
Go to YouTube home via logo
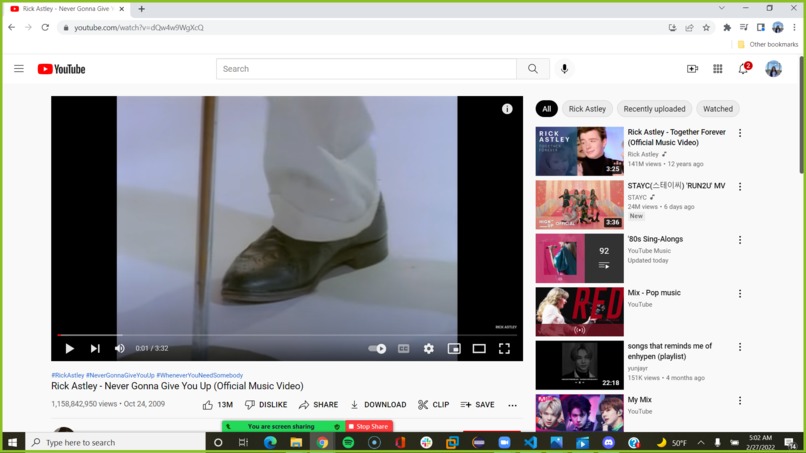[61, 69]
